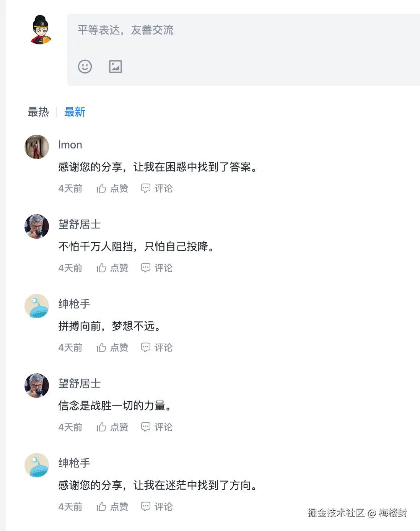Click the reply icon under 望舒居士's second comment
This screenshot has height=531, width=420.
pos(146,427)
